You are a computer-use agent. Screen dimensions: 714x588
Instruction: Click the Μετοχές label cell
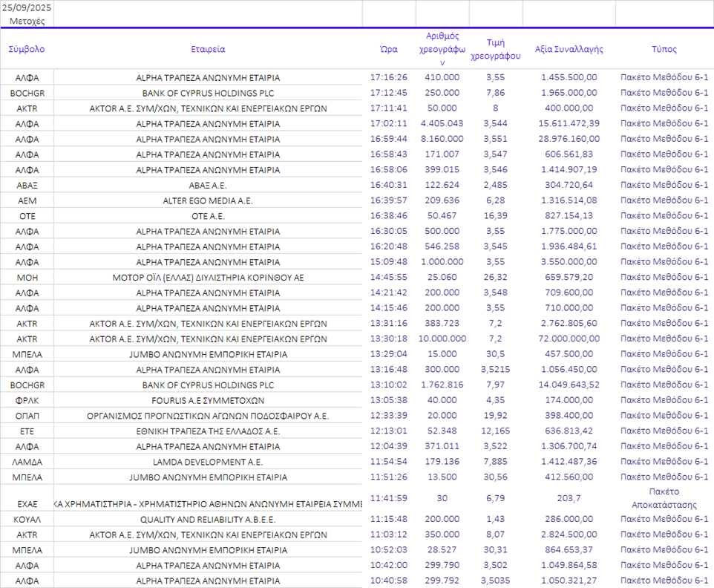27,22
